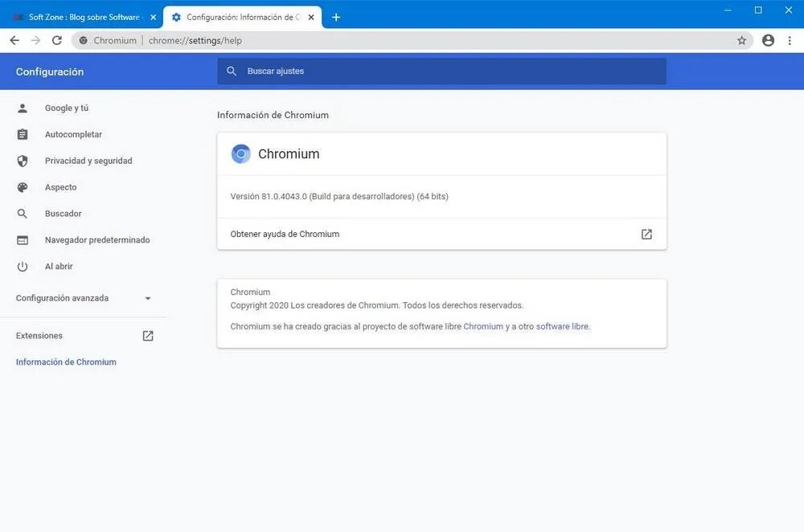This screenshot has height=532, width=804.
Task: Go back using the browser back arrow
Action: pos(14,40)
